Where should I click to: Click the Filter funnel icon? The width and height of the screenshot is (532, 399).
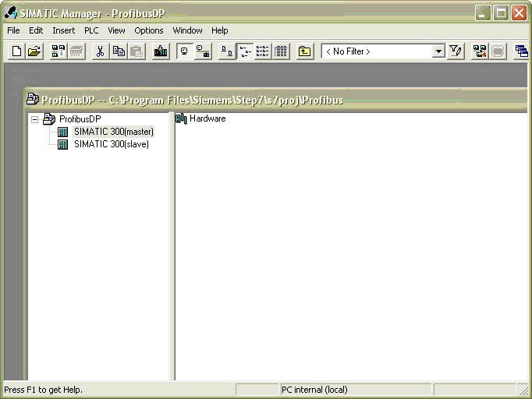point(456,51)
